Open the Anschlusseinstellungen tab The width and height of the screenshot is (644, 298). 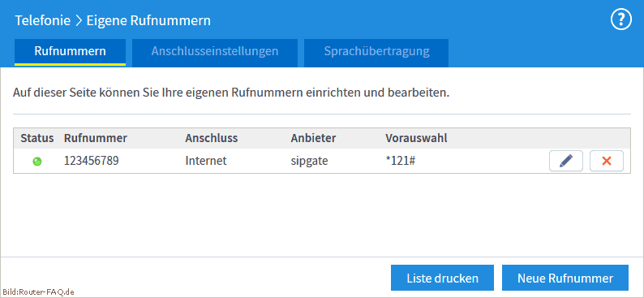[215, 52]
